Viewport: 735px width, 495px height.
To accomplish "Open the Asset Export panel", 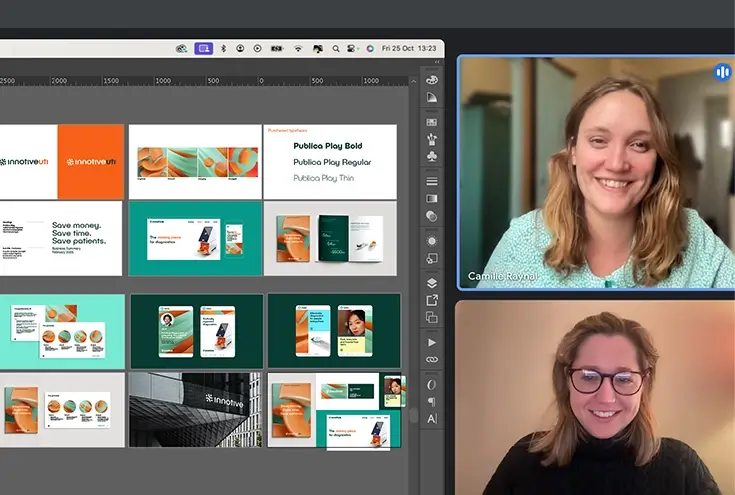I will tap(432, 300).
